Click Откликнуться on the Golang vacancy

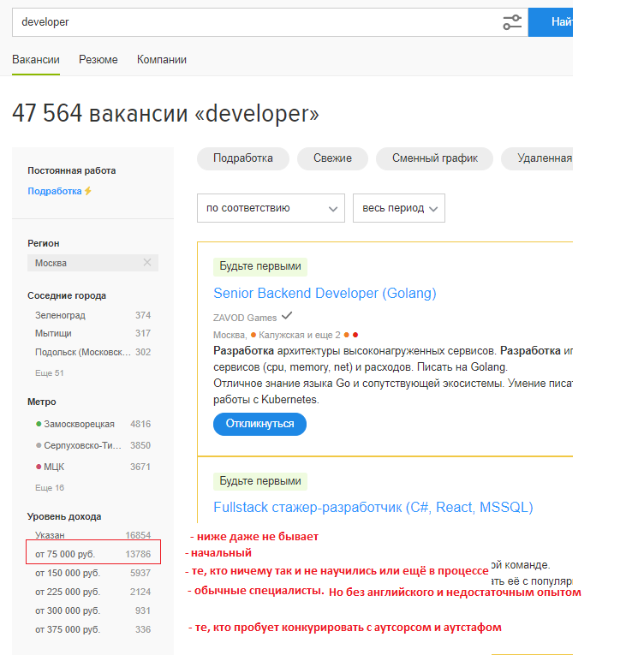pos(259,424)
